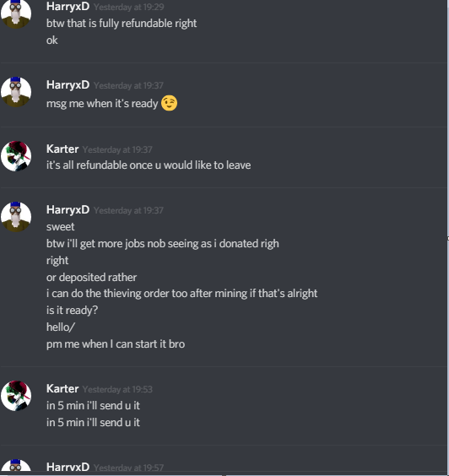This screenshot has height=476, width=449.
Task: Click HarryxD's avatar beside 'msg me when it's ready'
Action: 16,92
